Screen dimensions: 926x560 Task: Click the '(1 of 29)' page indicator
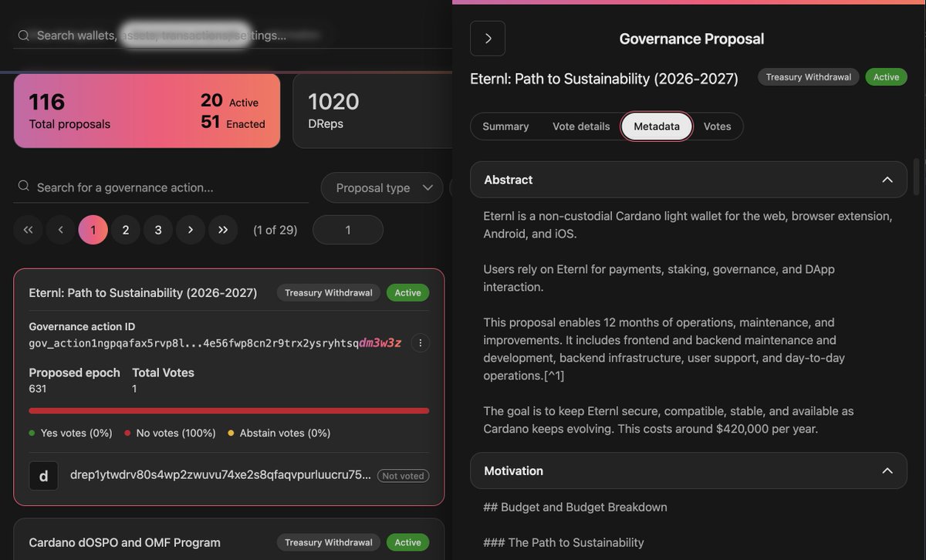coord(275,230)
